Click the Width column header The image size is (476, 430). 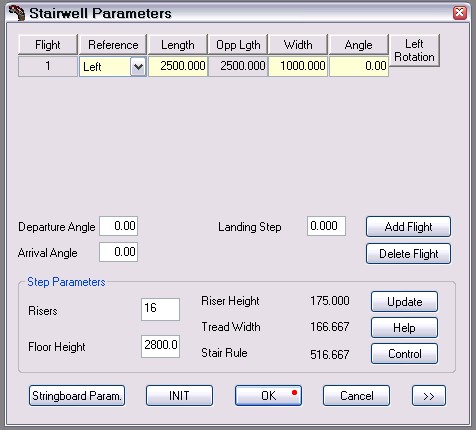(298, 44)
